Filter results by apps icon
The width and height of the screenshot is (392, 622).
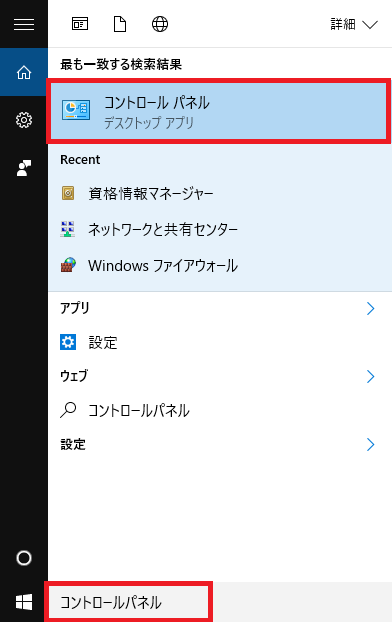point(80,24)
